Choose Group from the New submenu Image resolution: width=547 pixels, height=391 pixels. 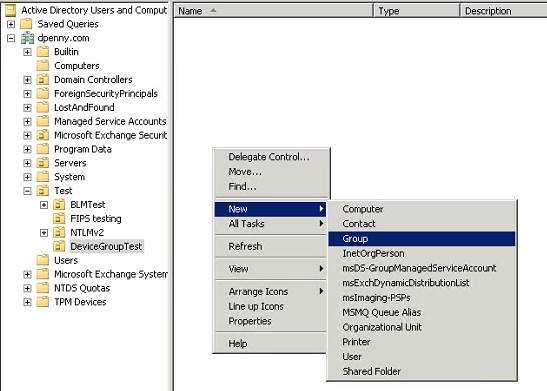(421, 239)
